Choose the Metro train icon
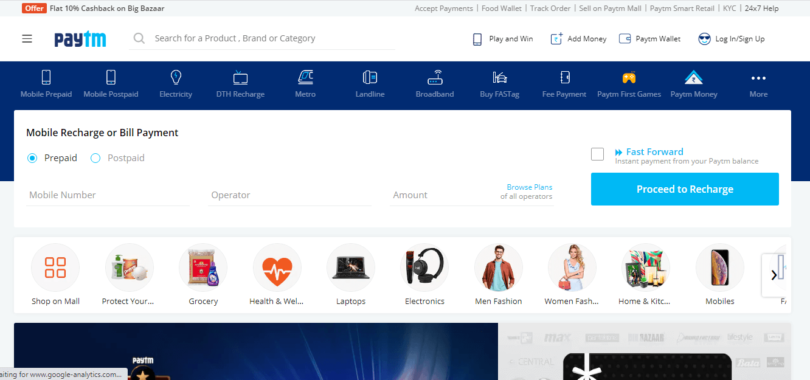 pos(305,77)
